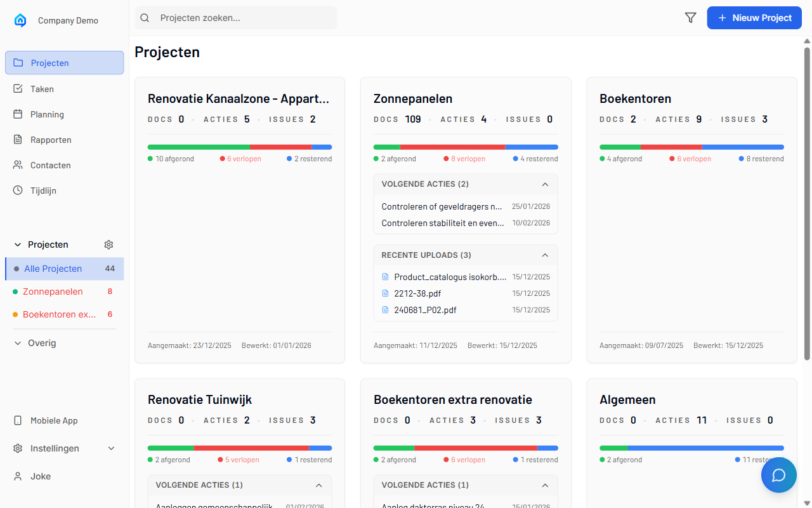
Task: Collapse the Recente Uploads section
Action: (545, 255)
